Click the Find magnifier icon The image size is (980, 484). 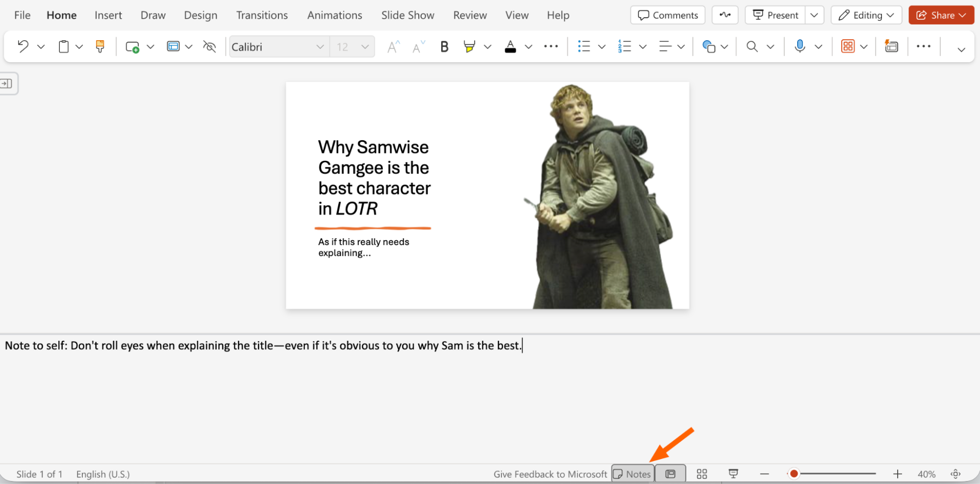click(752, 47)
